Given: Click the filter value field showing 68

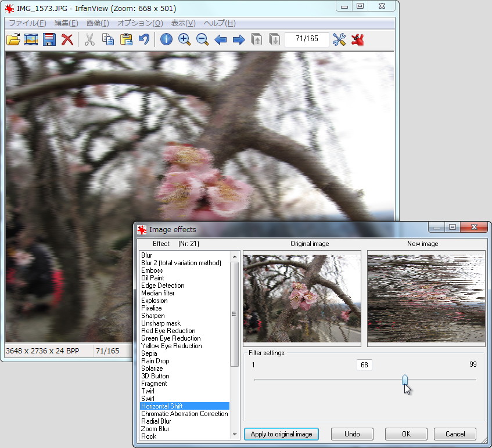Looking at the screenshot, I should 364,365.
